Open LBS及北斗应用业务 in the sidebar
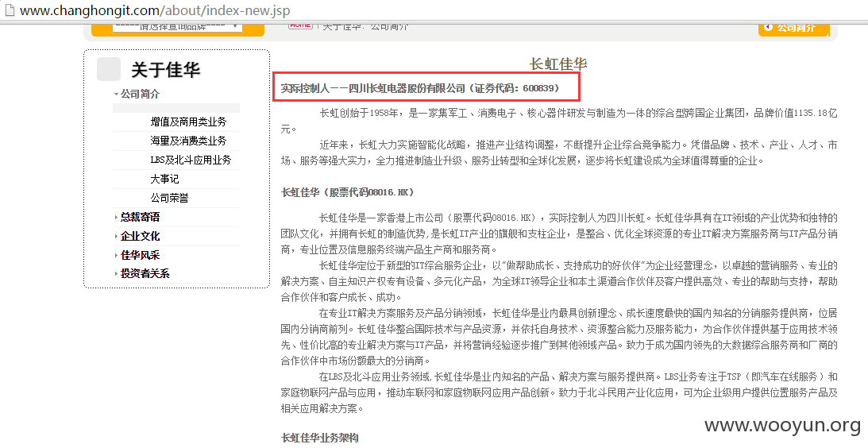868x448 pixels. [x=191, y=160]
